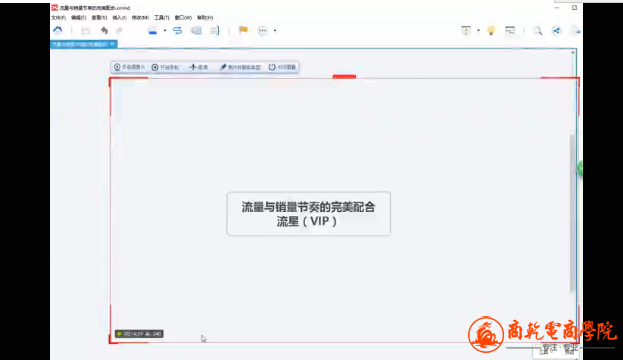Expand dropdown arrow beside topic icon
This screenshot has height=360, width=623.
click(165, 31)
